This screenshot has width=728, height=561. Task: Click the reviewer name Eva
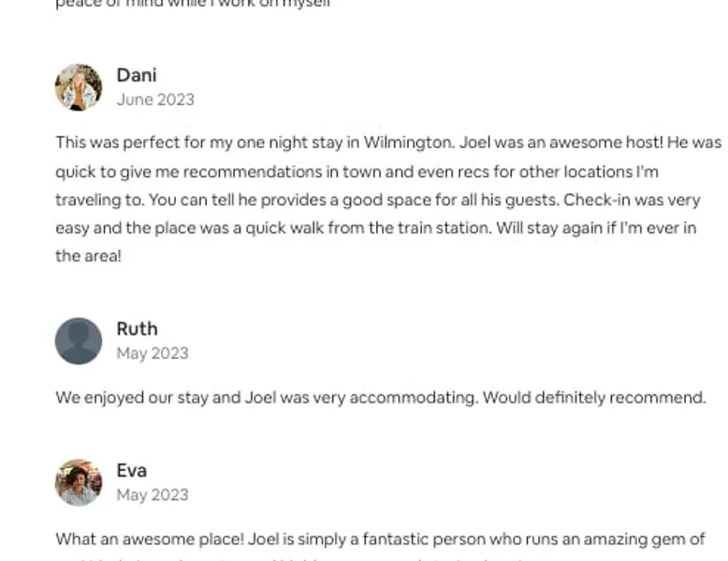pos(131,470)
